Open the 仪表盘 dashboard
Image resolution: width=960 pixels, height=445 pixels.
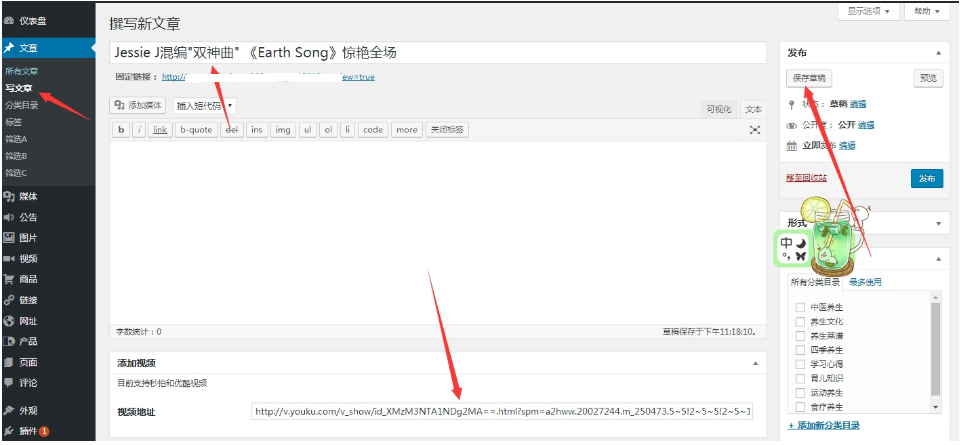coord(30,20)
